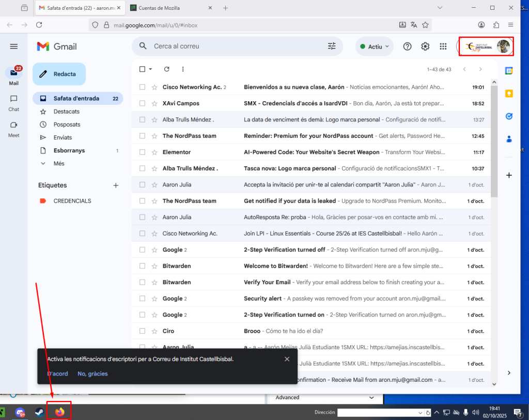The image size is (529, 420).
Task: Show search options filter icon
Action: pos(332,46)
